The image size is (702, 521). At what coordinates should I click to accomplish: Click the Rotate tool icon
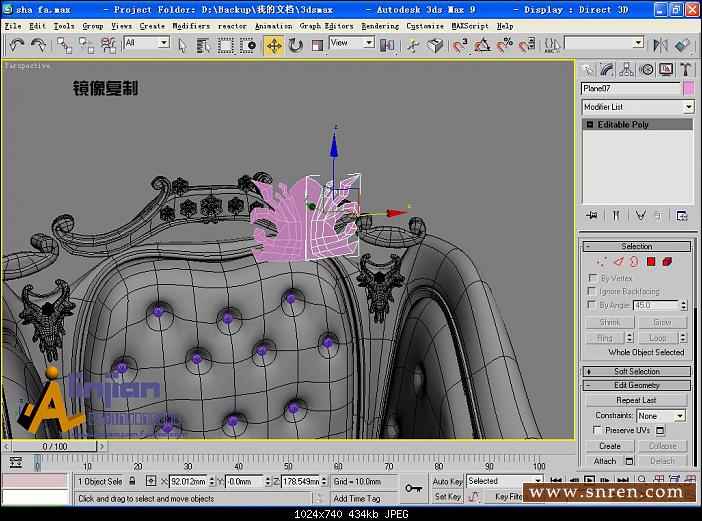click(x=295, y=45)
